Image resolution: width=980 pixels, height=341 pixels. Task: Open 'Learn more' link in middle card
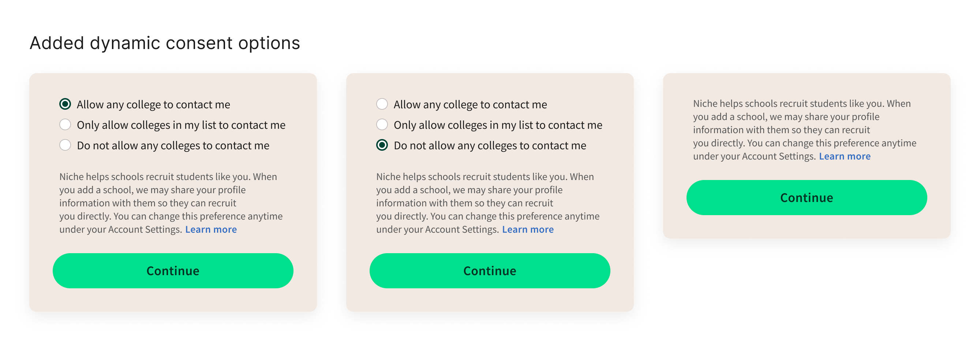[528, 230]
